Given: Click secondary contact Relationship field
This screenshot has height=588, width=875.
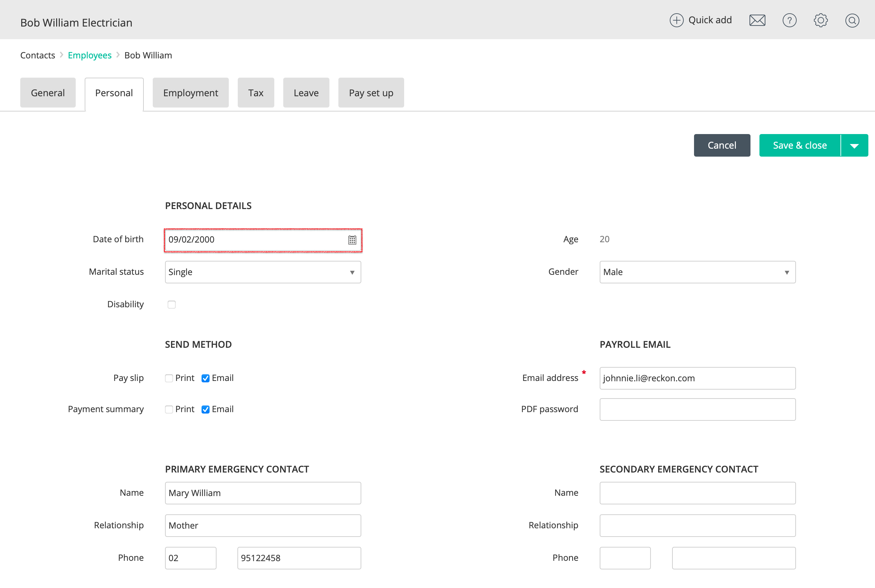Looking at the screenshot, I should (698, 525).
